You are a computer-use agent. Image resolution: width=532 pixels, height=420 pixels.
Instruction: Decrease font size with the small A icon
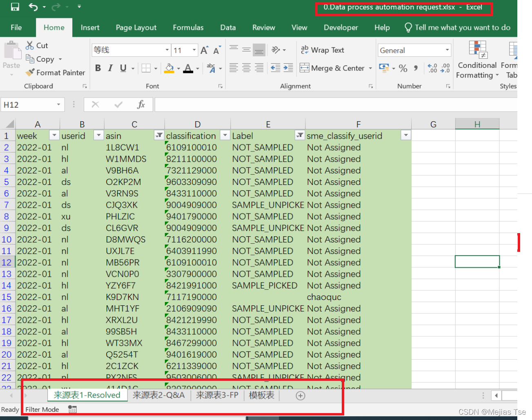click(x=217, y=50)
